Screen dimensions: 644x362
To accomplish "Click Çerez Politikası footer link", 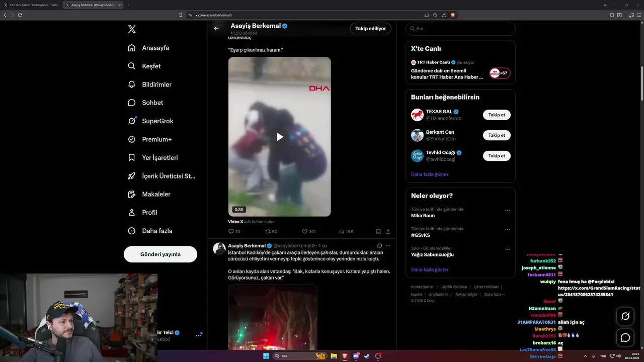I will pyautogui.click(x=486, y=287).
